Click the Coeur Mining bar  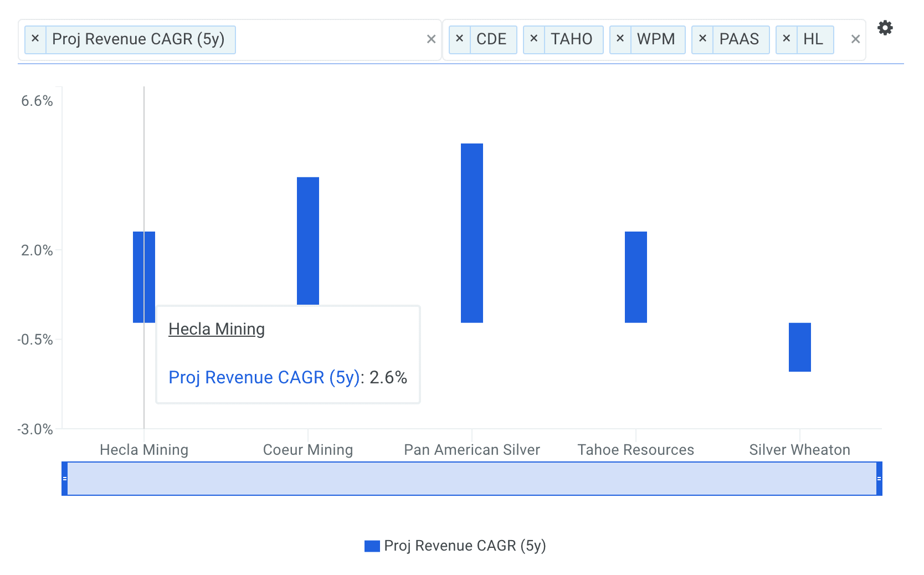click(x=307, y=240)
